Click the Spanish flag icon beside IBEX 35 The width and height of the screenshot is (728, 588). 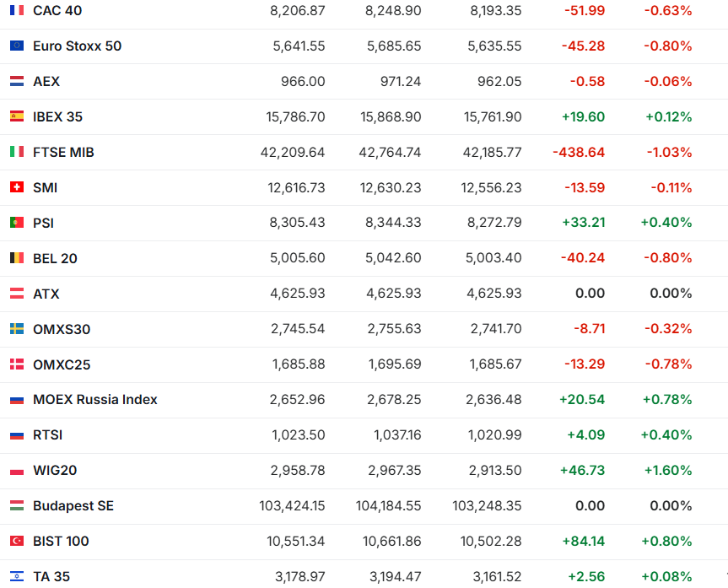coord(17,117)
